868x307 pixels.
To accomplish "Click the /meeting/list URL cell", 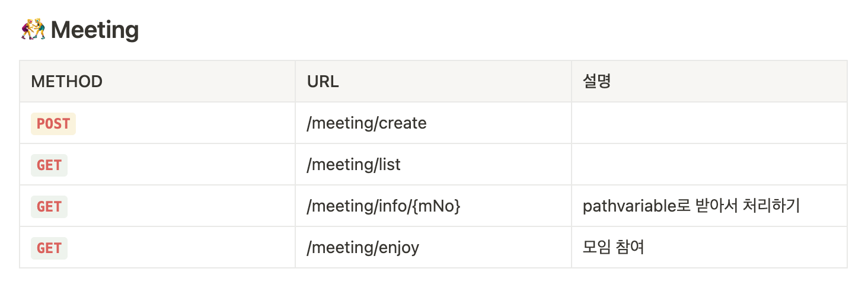I will (x=433, y=164).
